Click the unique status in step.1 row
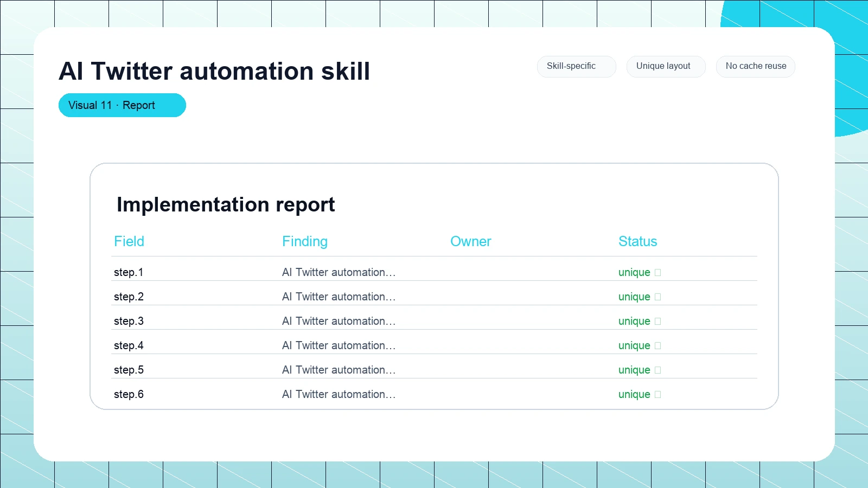This screenshot has height=488, width=868. (640, 272)
